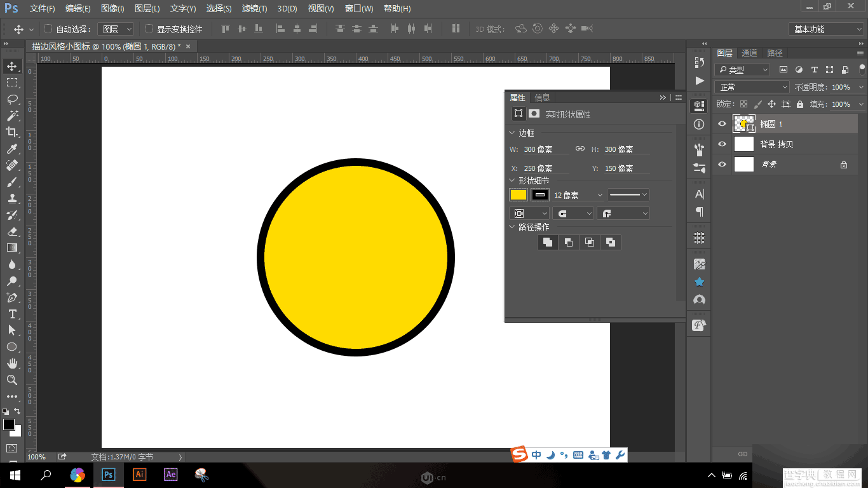The width and height of the screenshot is (868, 488).
Task: Click the width W 300 像素 field
Action: pos(546,149)
